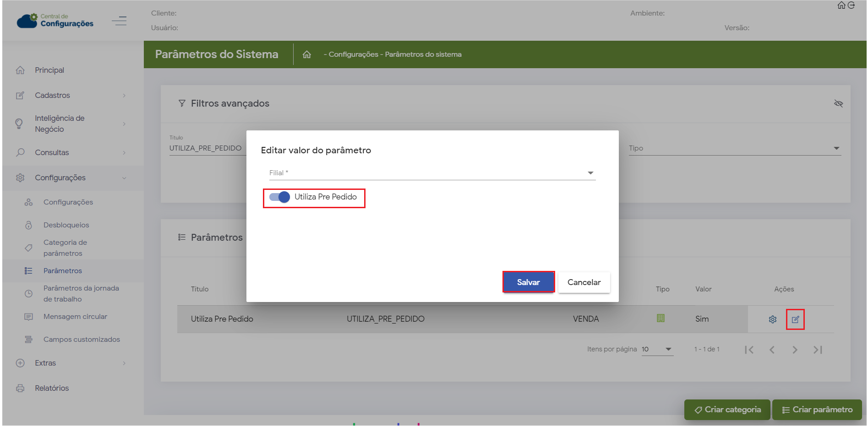Click the Sim value in the table

tap(702, 319)
